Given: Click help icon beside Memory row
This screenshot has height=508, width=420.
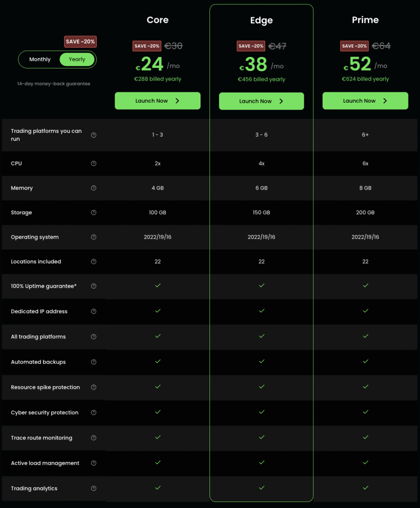Looking at the screenshot, I should [x=94, y=188].
